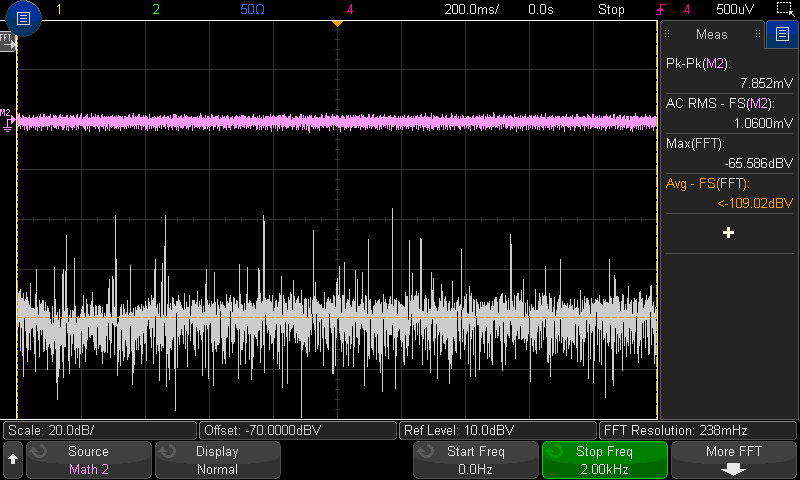Select the M2 ground reference marker
800x480 pixels.
(x=7, y=120)
